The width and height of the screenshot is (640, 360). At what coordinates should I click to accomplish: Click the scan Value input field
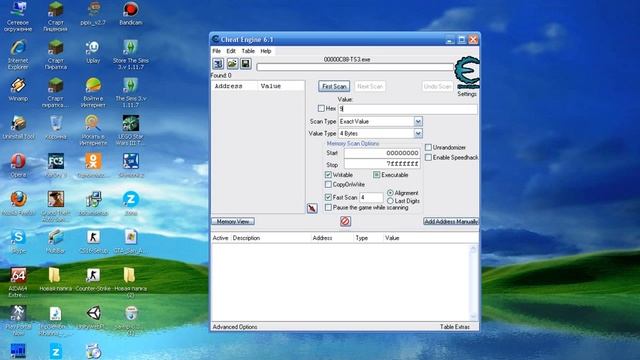pyautogui.click(x=408, y=109)
